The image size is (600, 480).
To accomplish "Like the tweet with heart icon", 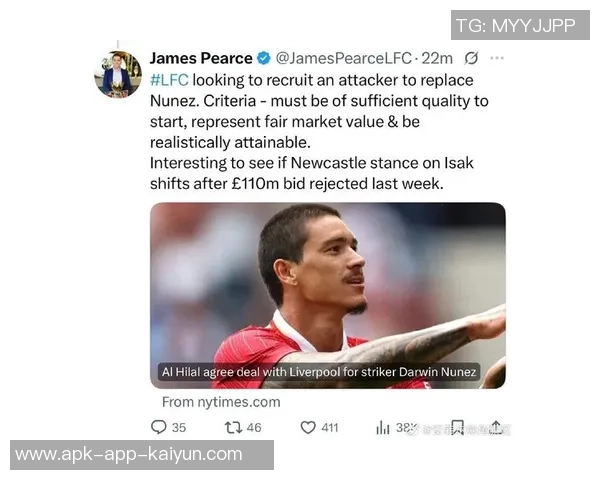I will click(x=308, y=428).
